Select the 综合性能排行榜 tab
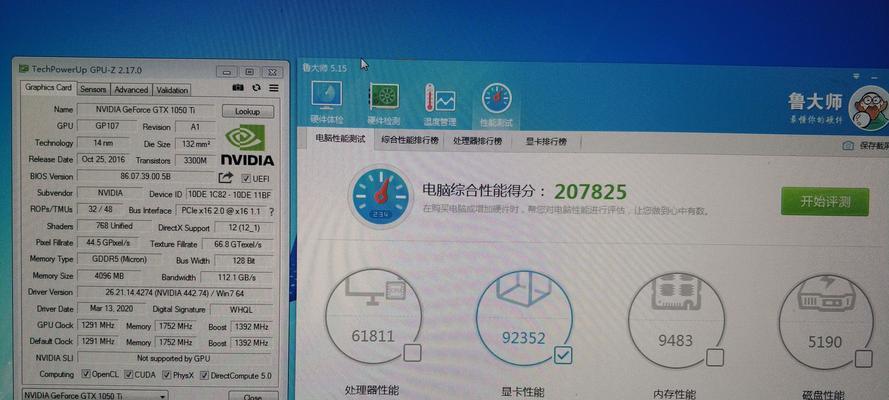The height and width of the screenshot is (400, 889). click(x=410, y=140)
